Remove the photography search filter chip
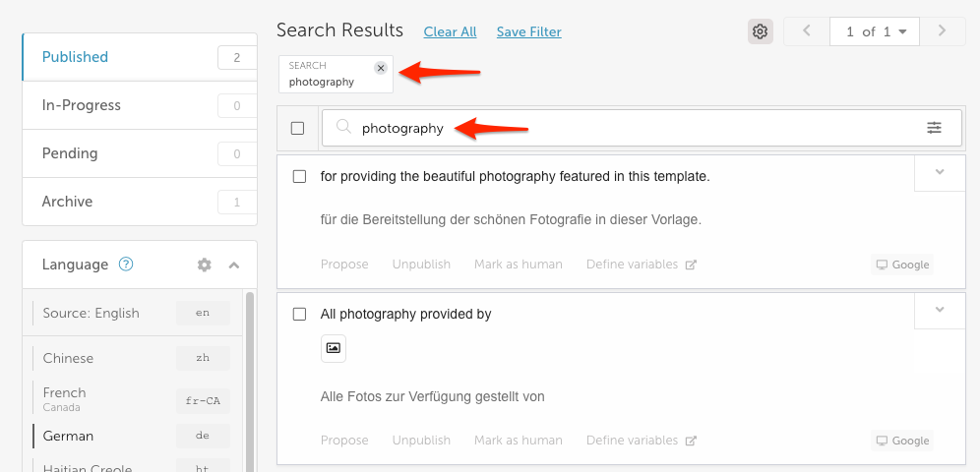980x472 pixels. coord(381,68)
